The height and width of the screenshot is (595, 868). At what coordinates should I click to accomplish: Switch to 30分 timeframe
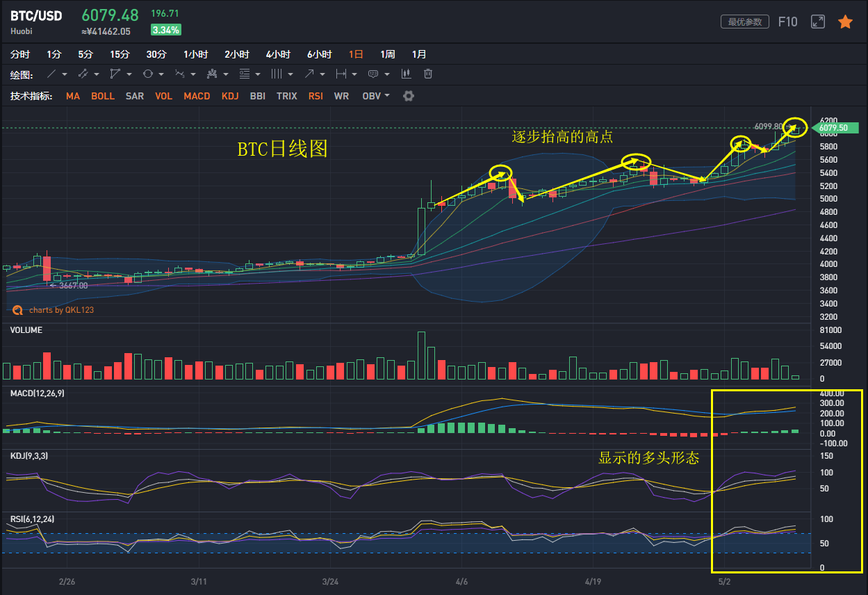156,54
